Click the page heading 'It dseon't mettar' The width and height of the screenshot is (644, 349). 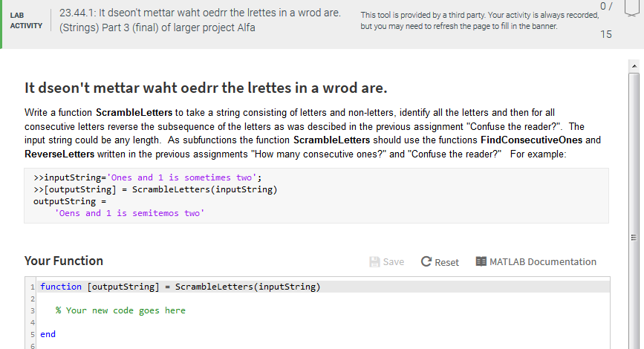tap(206, 88)
